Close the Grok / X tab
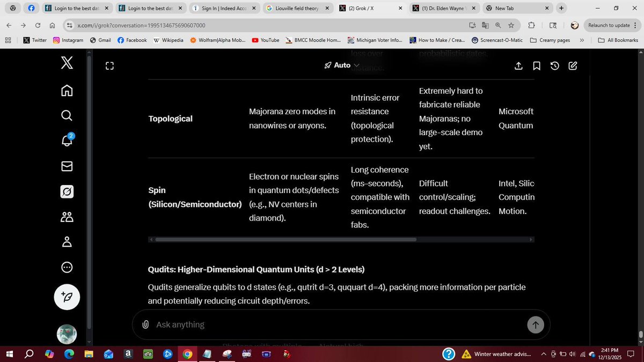This screenshot has width=644, height=362. pyautogui.click(x=400, y=9)
